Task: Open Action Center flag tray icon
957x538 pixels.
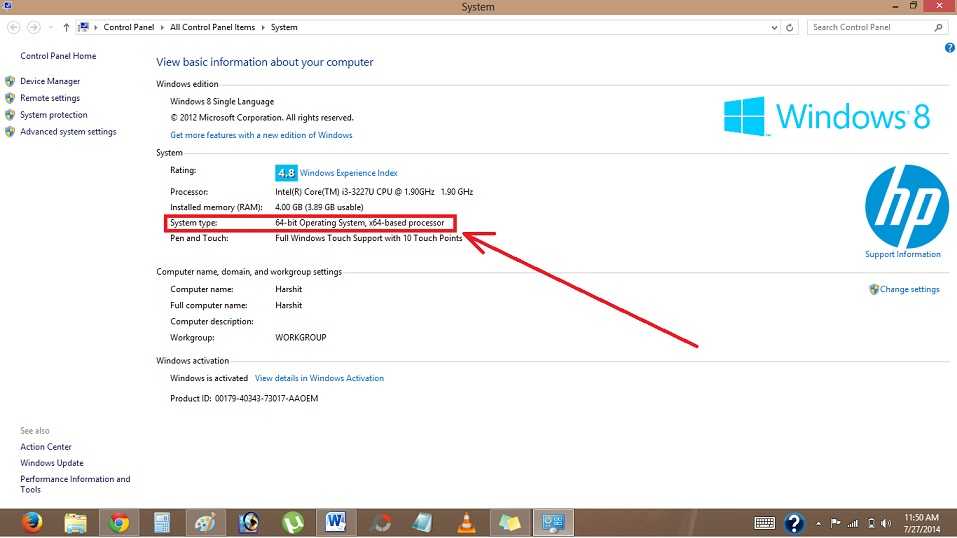Action: pyautogui.click(x=836, y=523)
